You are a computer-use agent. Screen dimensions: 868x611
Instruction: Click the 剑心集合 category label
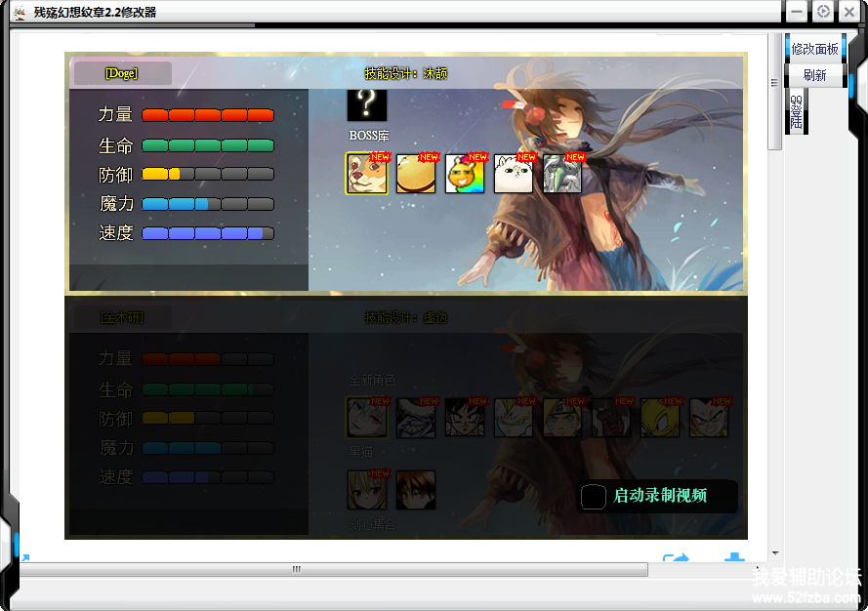point(372,524)
